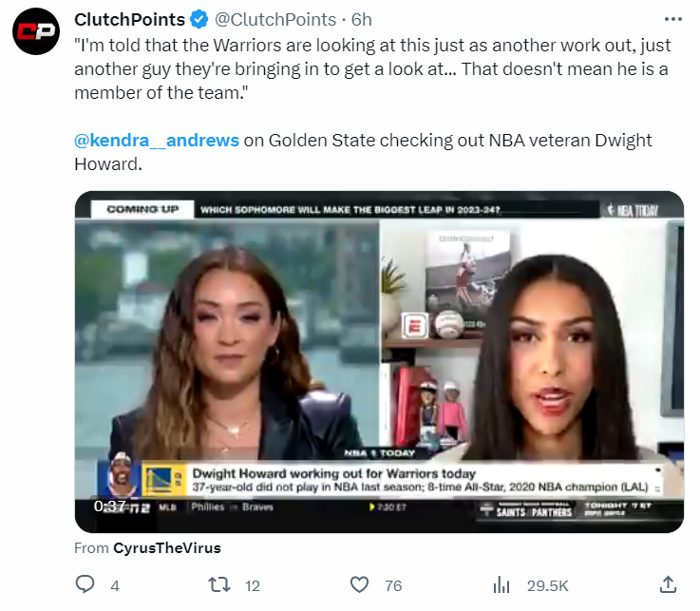Screen dimensions: 700x611
Task: Visit the @kendra__andrews mention
Action: (x=157, y=141)
